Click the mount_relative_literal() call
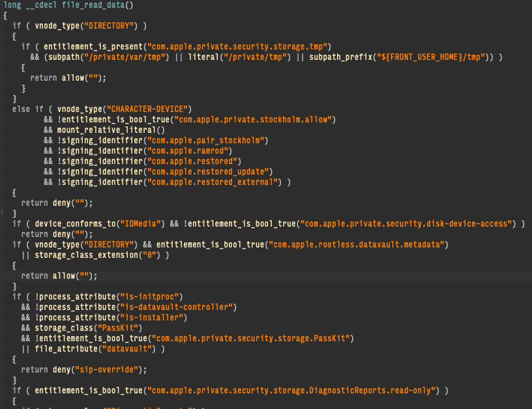532x409 pixels. coord(111,130)
